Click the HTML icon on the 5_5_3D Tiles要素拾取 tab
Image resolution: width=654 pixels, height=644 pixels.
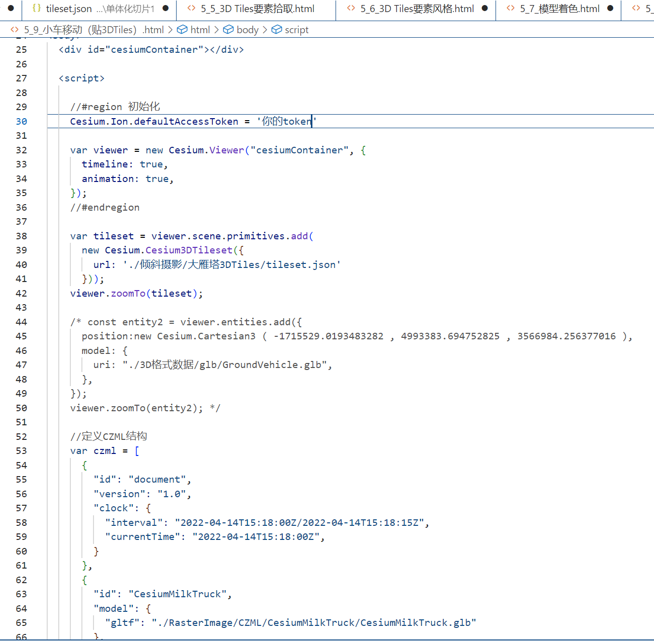(191, 9)
